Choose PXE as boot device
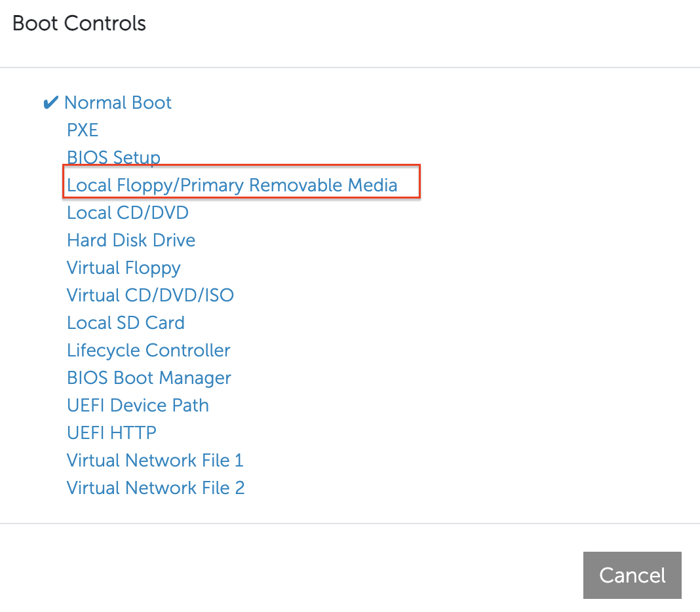This screenshot has width=700, height=612. (83, 130)
